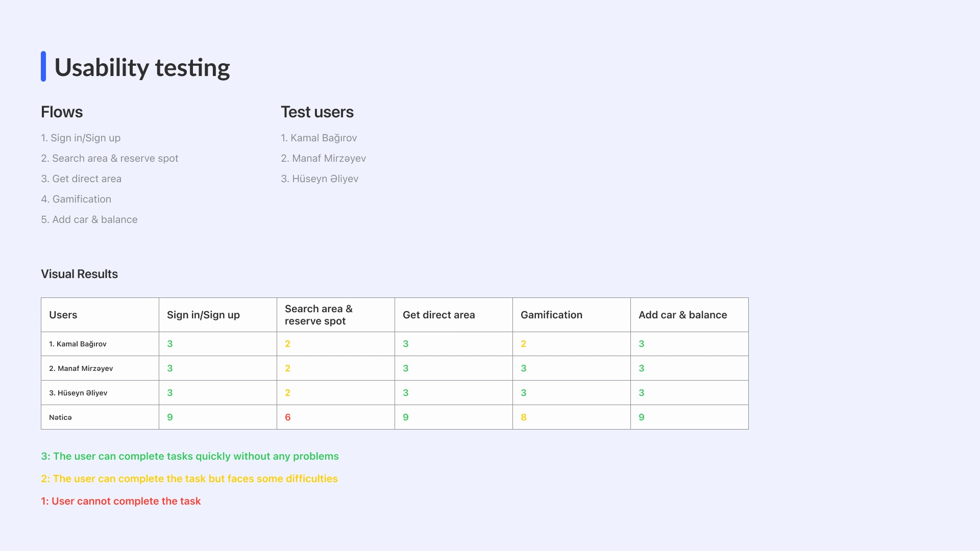Image resolution: width=980 pixels, height=551 pixels.
Task: Click the blue bar beside title
Action: (x=43, y=66)
